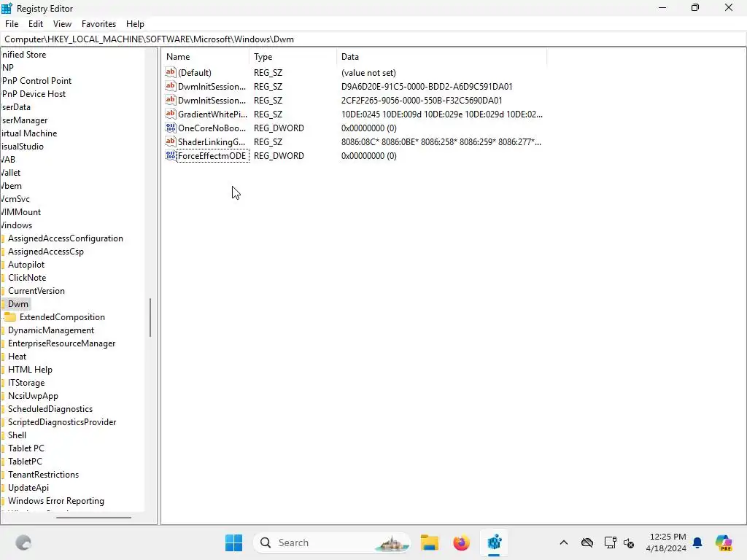
Task: Click the registry path address bar
Action: pos(373,39)
